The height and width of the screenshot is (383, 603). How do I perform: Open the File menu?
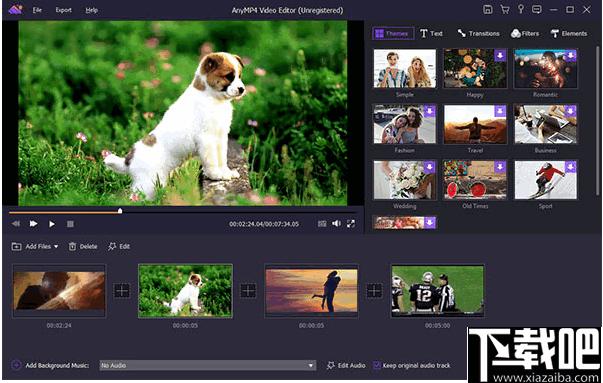(37, 10)
